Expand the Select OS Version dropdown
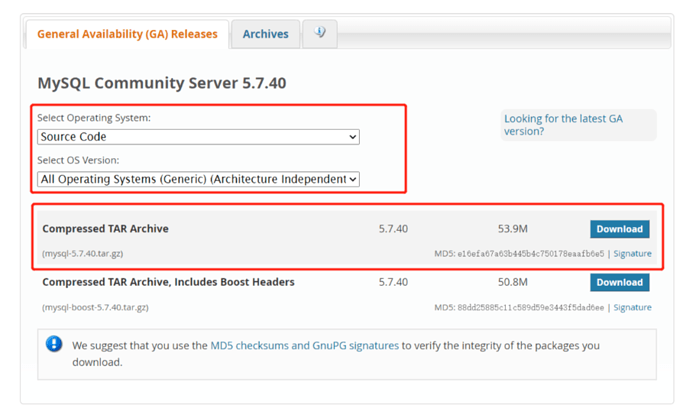Viewport: 690px width, 414px height. point(198,179)
